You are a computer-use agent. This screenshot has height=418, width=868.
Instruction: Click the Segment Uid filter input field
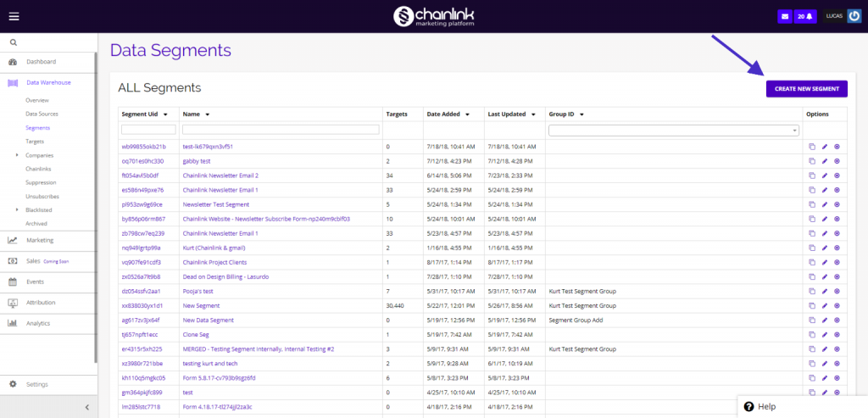(x=148, y=130)
